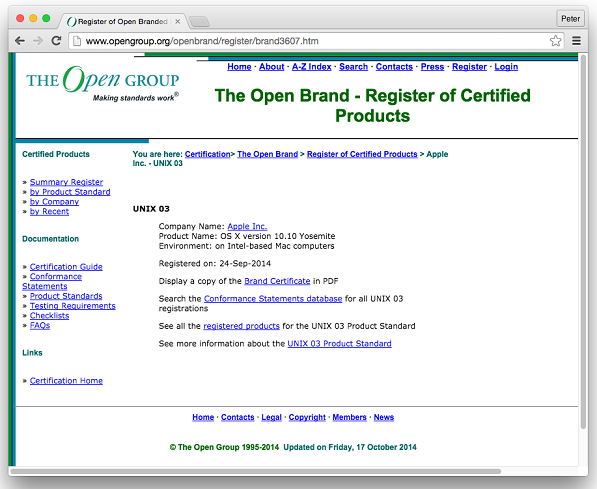Click the Members footer link
Viewport: 597px width, 489px height.
click(x=350, y=417)
